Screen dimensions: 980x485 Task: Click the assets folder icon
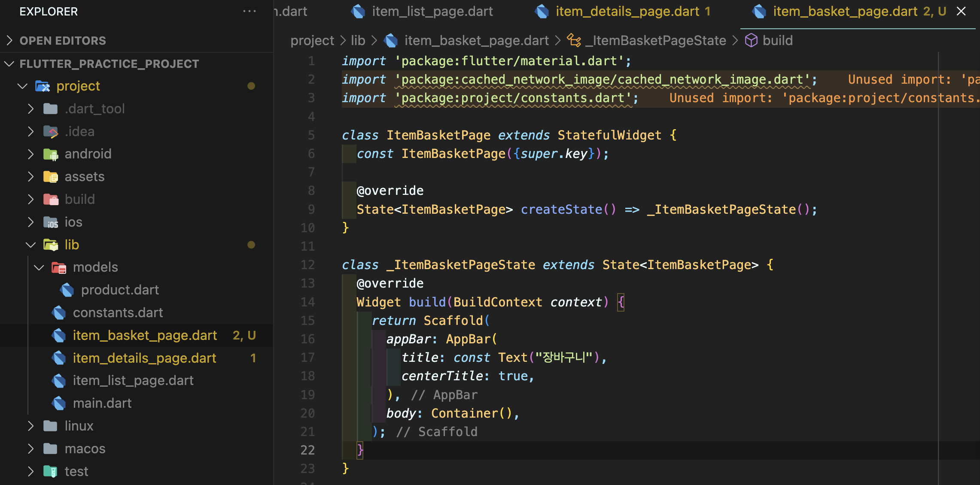point(51,177)
